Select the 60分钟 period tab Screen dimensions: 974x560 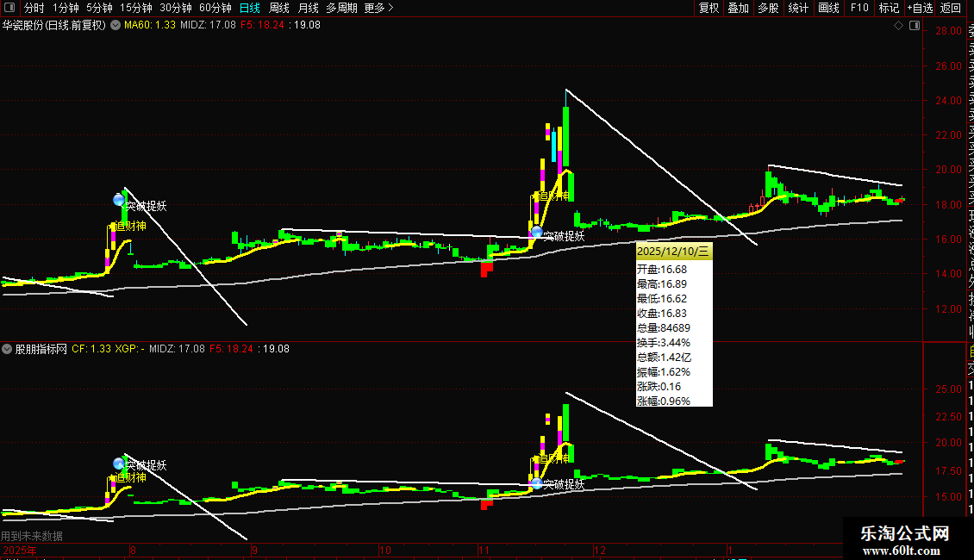tap(215, 8)
